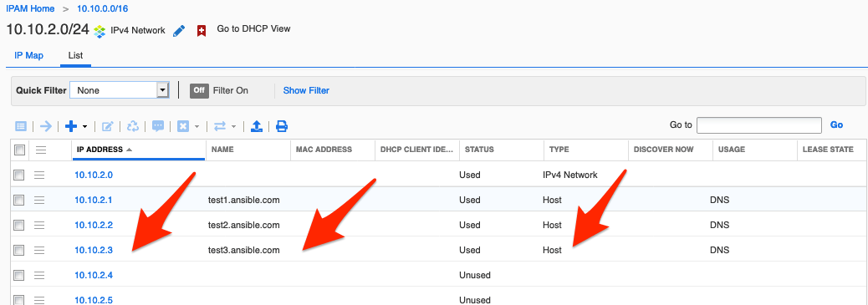Viewport: 868px width, 305px height.
Task: Click the TYPE column header
Action: [586, 150]
